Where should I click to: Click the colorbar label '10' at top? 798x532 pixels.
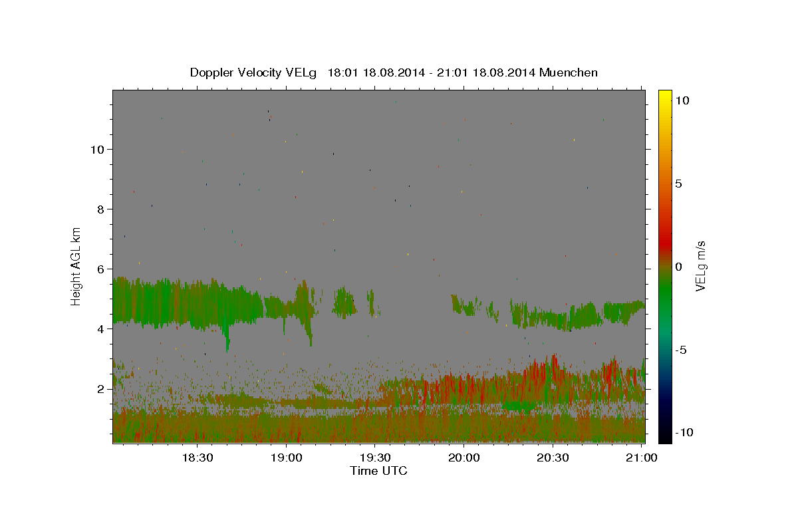(x=682, y=100)
